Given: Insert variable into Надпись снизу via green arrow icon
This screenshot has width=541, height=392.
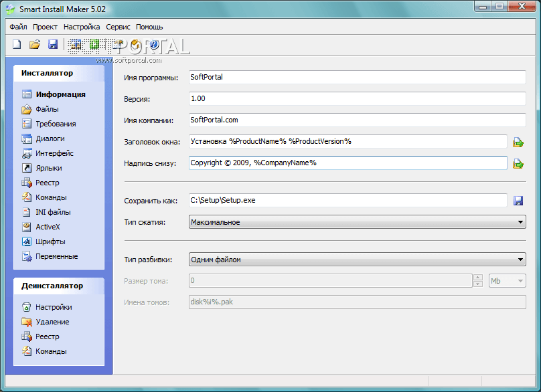Looking at the screenshot, I should click(518, 163).
